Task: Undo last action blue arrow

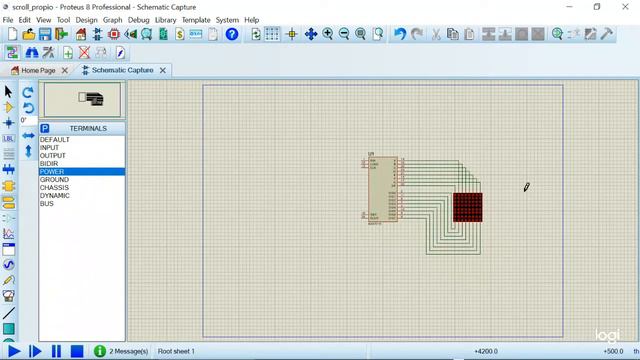Action: coord(400,34)
